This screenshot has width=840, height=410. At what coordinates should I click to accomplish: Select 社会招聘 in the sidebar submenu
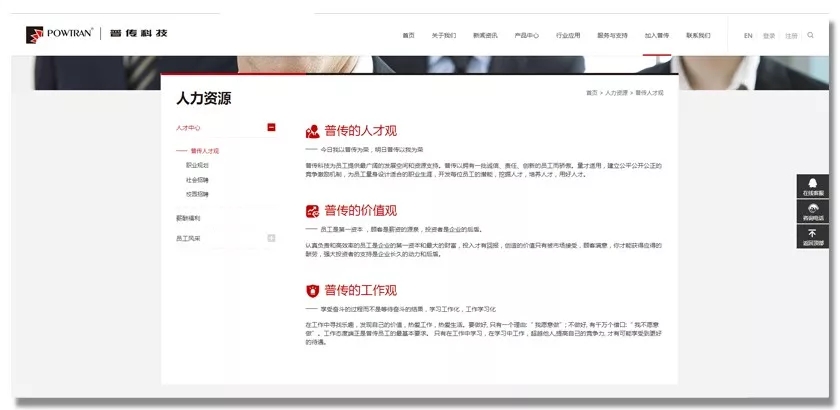point(197,179)
